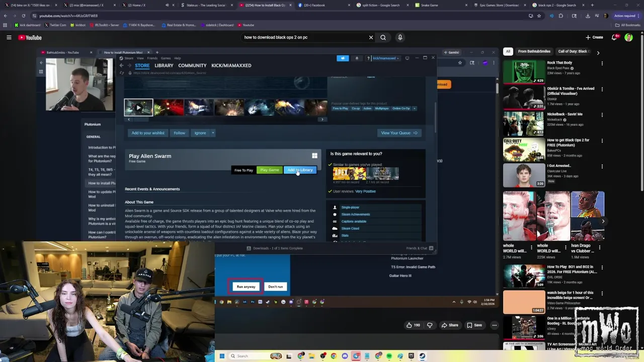Bookmark this page with star icon

point(539,16)
